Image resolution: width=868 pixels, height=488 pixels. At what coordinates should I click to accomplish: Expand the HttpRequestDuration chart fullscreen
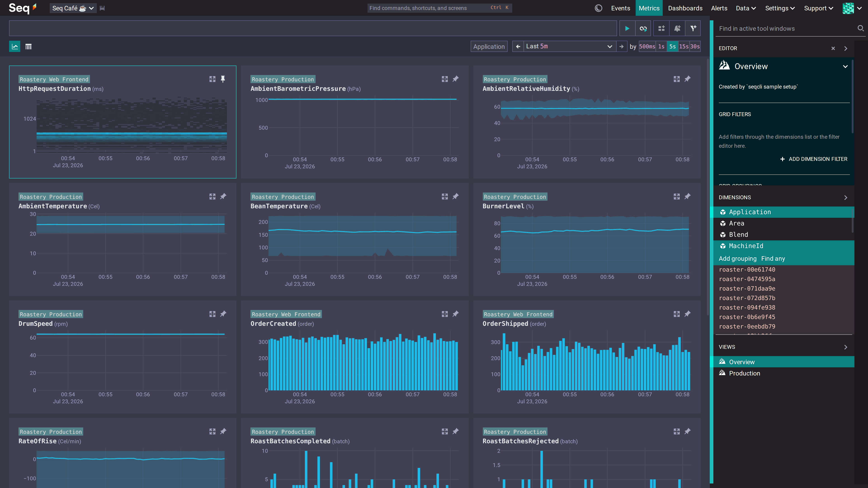coord(212,79)
